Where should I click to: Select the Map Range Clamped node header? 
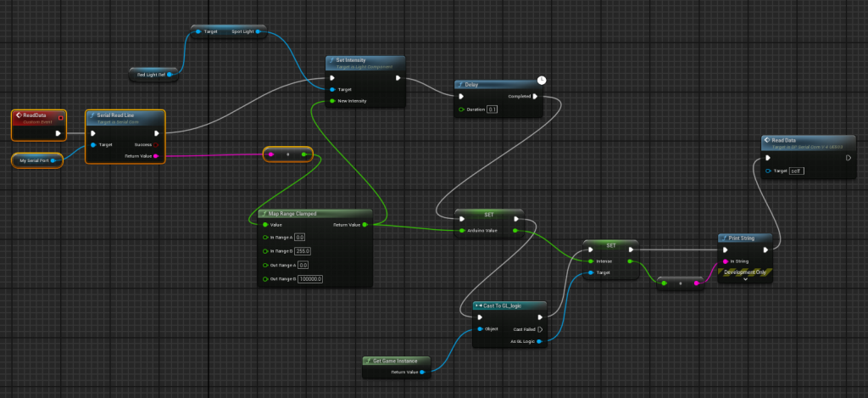coord(314,213)
